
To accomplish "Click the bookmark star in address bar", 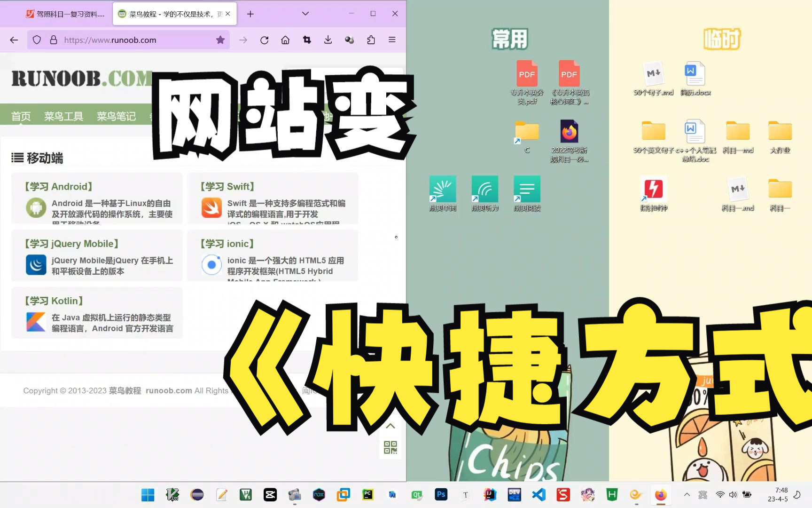I will (x=220, y=40).
